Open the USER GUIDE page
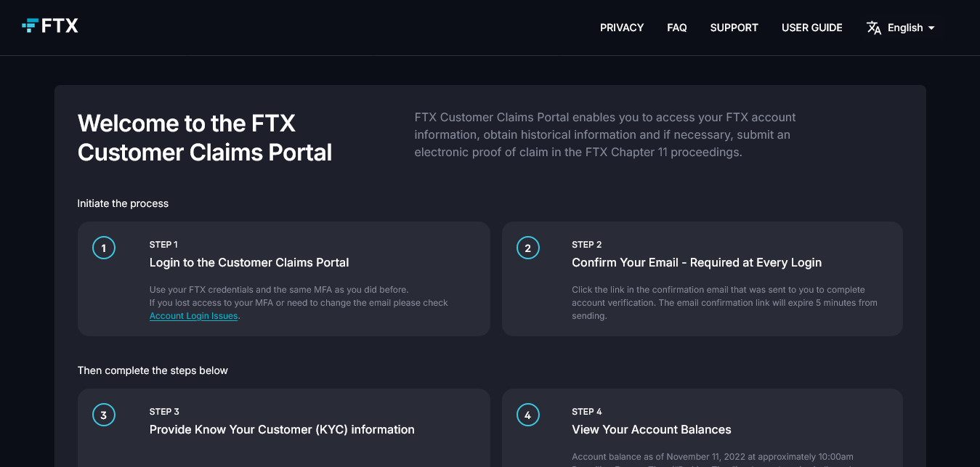 tap(812, 28)
